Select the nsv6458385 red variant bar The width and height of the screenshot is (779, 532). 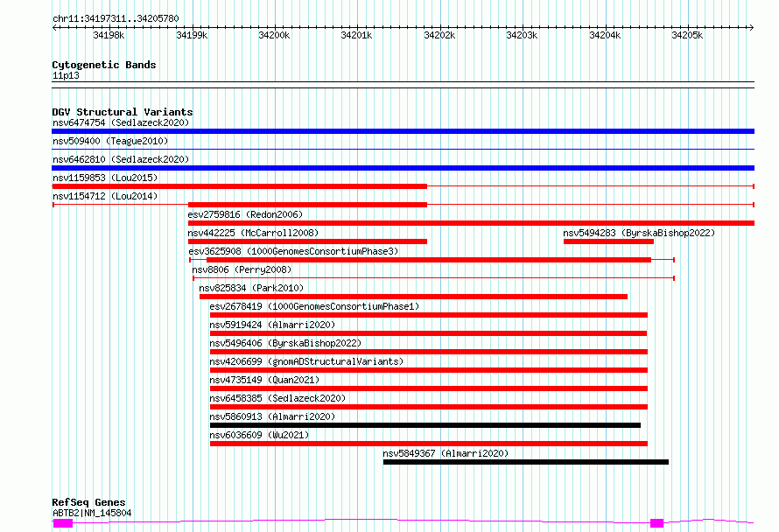point(429,407)
